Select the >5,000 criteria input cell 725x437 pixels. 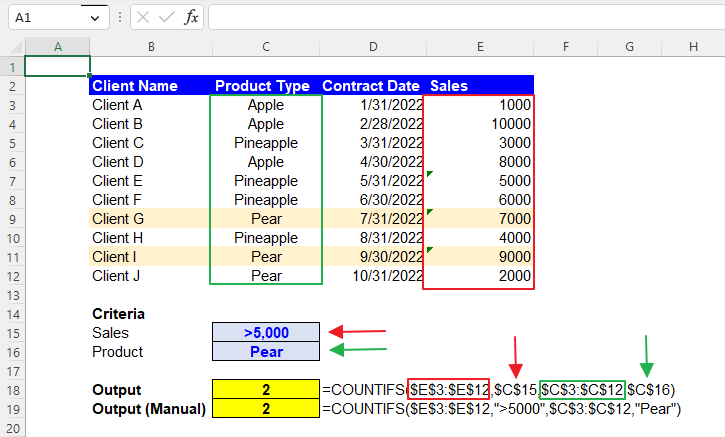coord(266,332)
